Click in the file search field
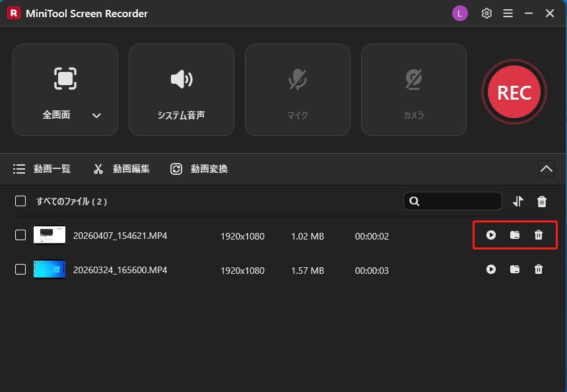This screenshot has height=392, width=567. click(453, 201)
